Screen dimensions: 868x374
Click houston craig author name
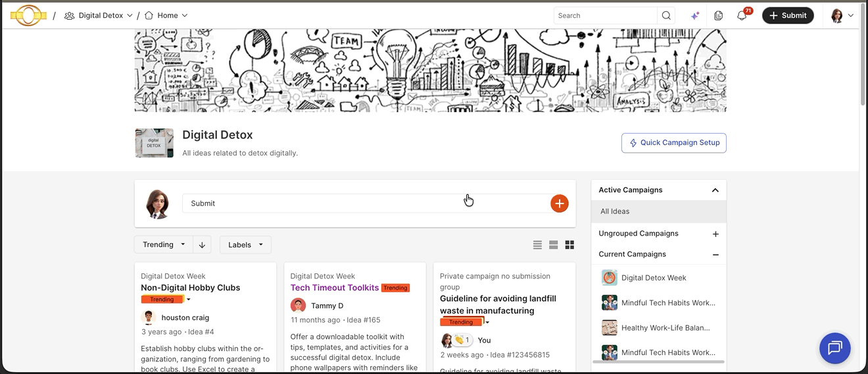tap(185, 317)
